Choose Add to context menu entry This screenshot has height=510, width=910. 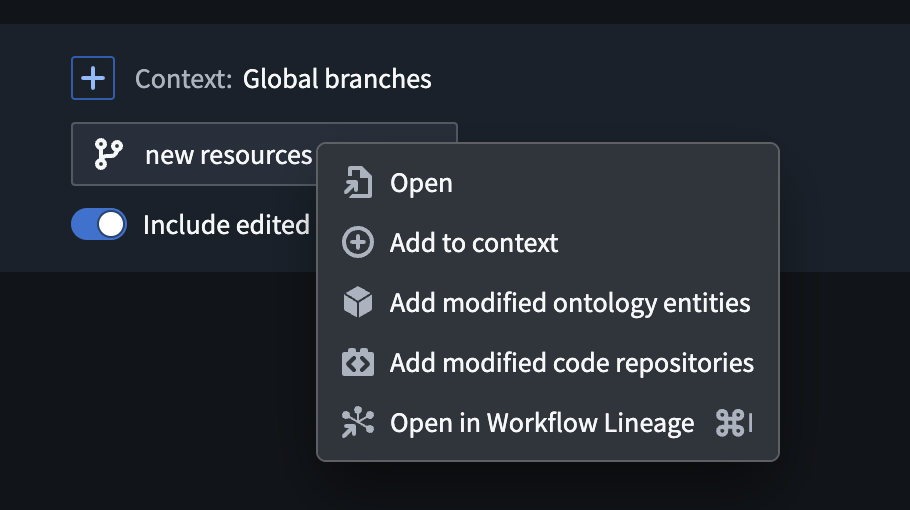click(547, 243)
